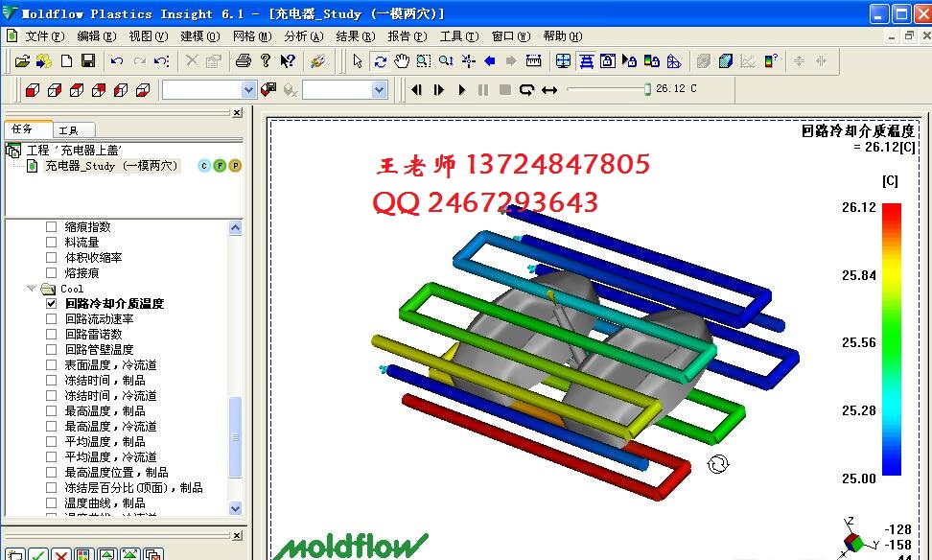Click the lock all views icon
The width and height of the screenshot is (932, 560).
[608, 60]
